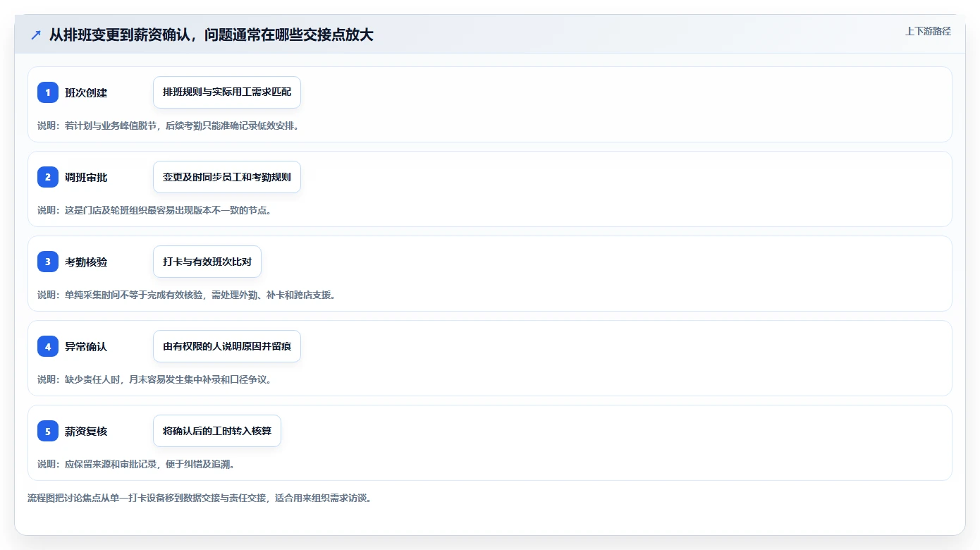
Task: Select the 排班规则与实际用工需求匹配 chip
Action: point(227,92)
